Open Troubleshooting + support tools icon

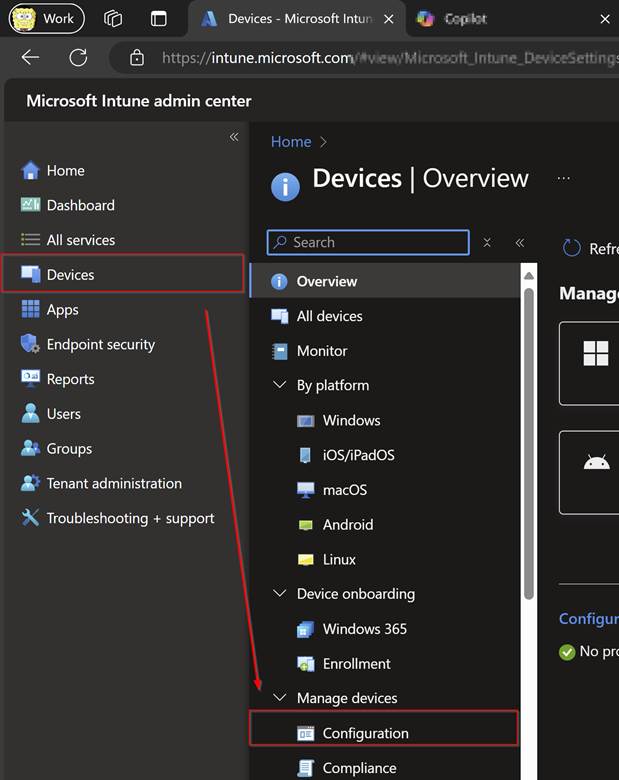(30, 518)
